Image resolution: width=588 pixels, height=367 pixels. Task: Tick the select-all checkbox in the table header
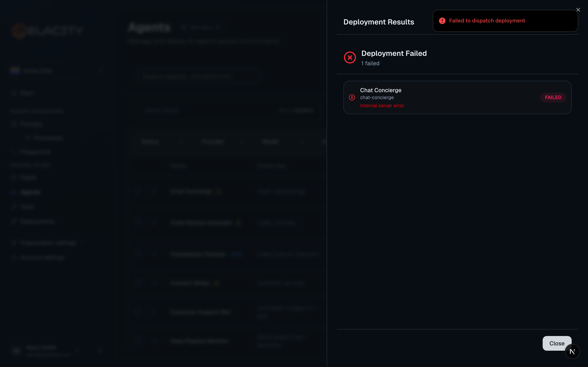point(138,166)
